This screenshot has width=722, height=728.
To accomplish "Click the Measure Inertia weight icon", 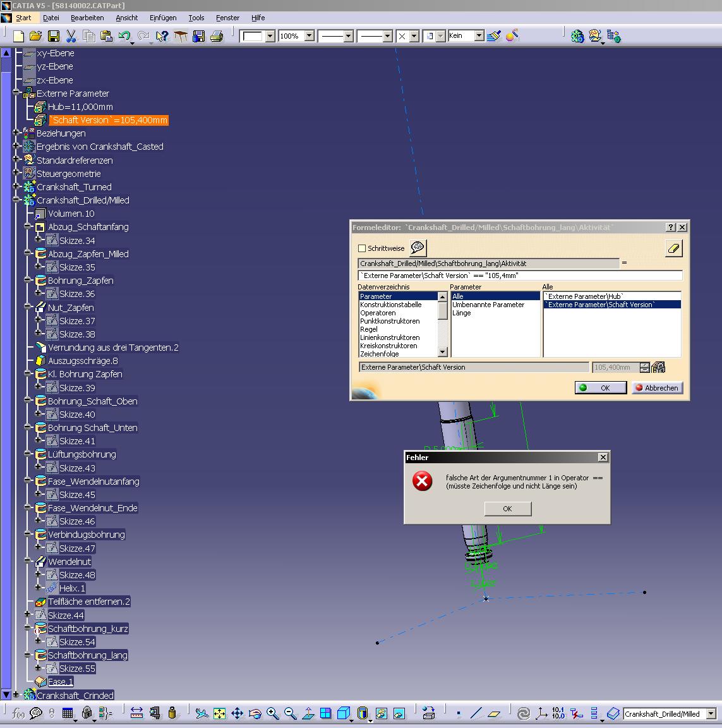I will (172, 713).
